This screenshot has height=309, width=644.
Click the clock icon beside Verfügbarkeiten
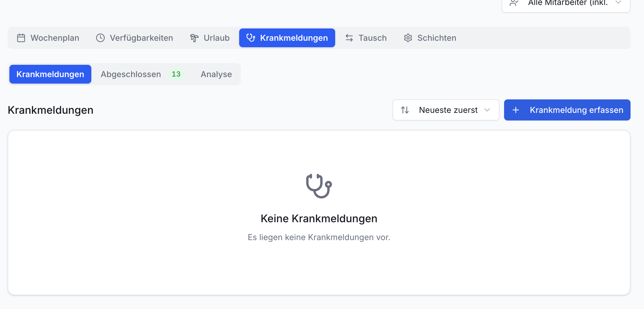100,38
